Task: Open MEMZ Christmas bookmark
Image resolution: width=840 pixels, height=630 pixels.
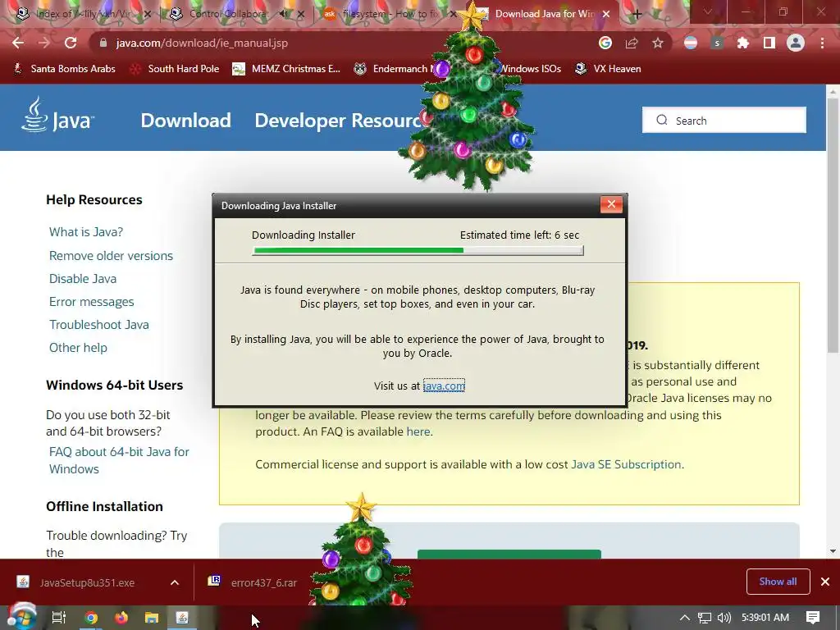Action: pyautogui.click(x=286, y=69)
